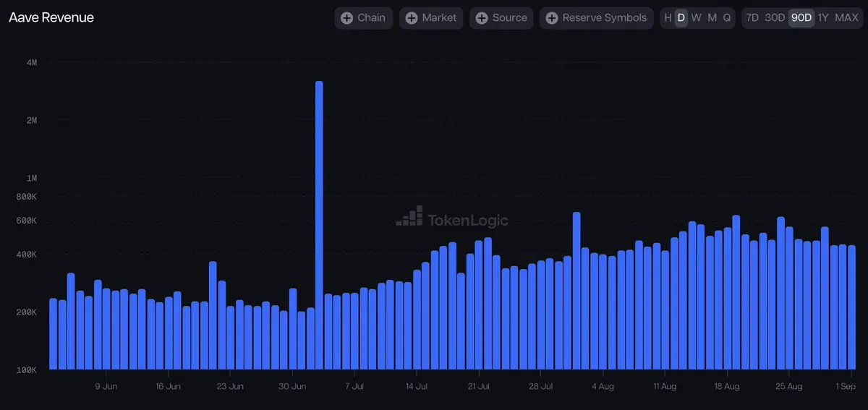Click the 18 Aug x-axis label
The image size is (868, 410).
tap(726, 386)
